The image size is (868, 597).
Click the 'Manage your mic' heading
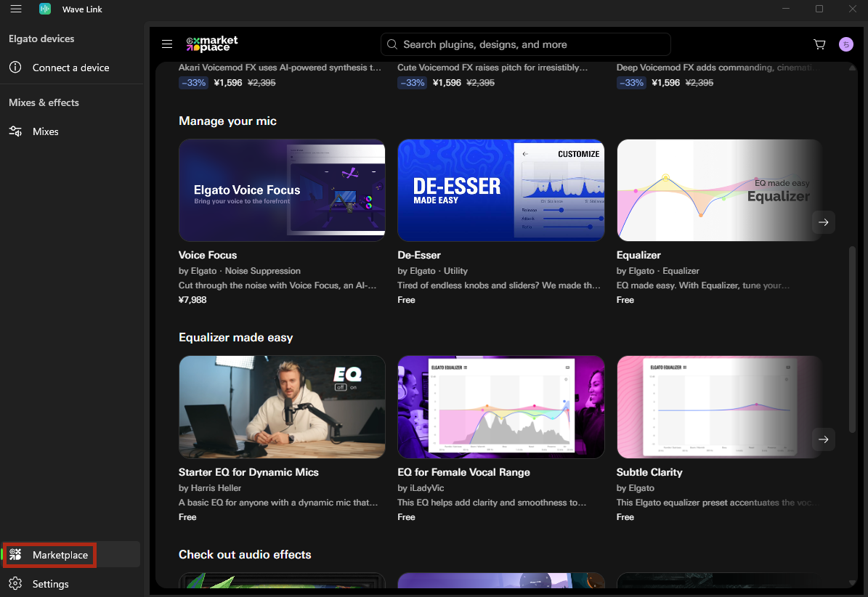tap(227, 121)
